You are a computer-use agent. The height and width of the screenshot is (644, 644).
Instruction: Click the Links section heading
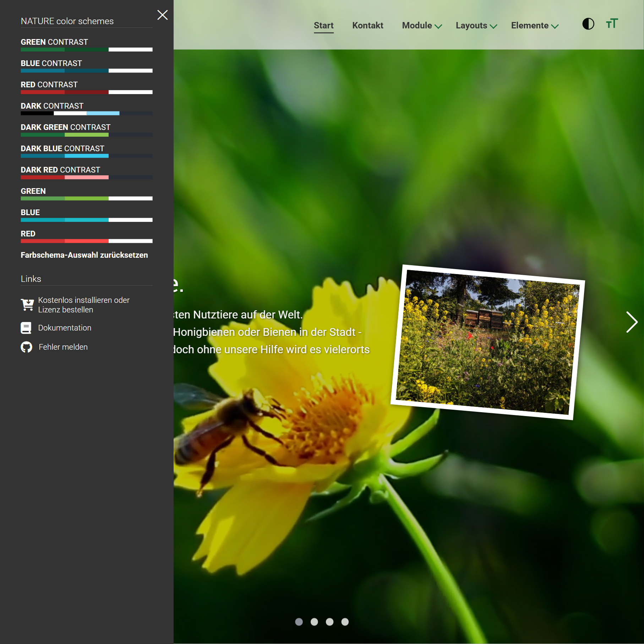click(31, 279)
